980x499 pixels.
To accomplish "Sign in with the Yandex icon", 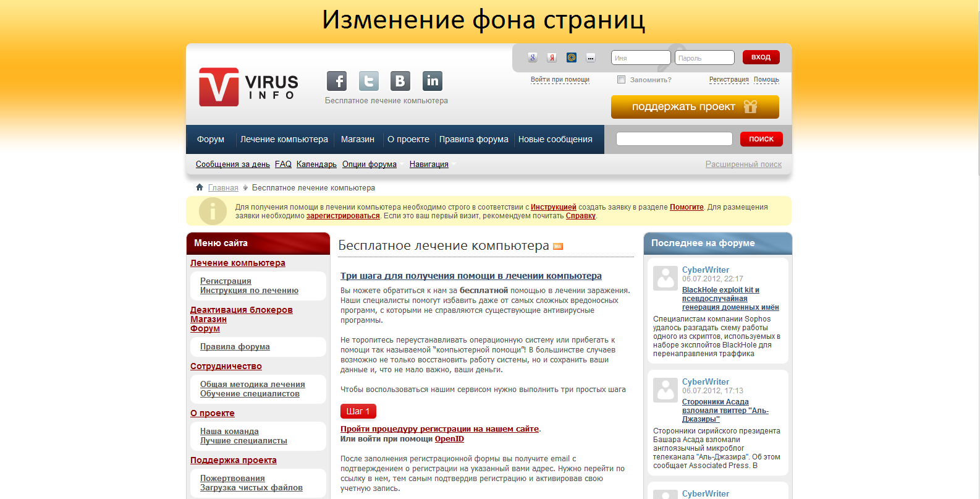I will tap(552, 58).
